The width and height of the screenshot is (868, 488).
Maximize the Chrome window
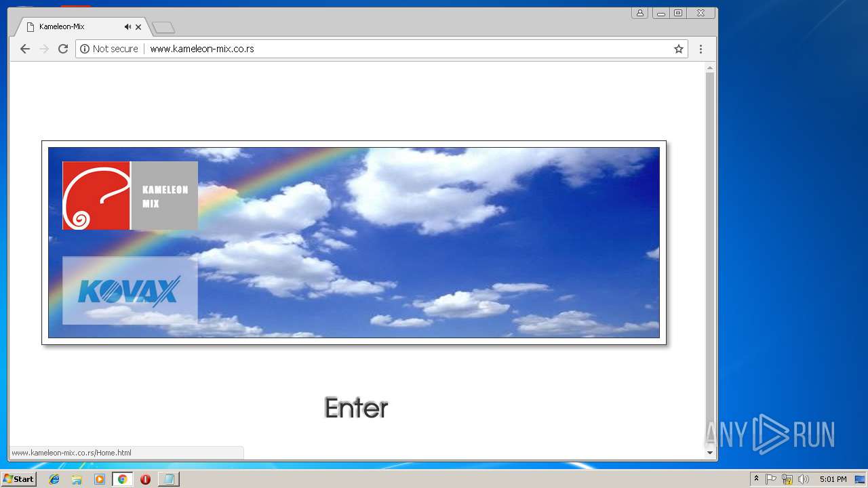pyautogui.click(x=677, y=13)
